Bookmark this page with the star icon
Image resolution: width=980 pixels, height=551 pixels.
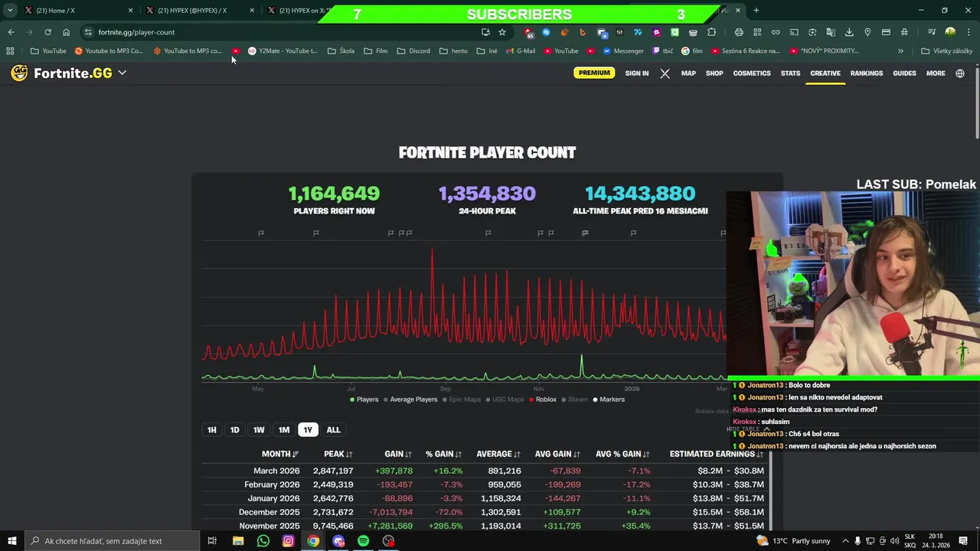tap(502, 32)
